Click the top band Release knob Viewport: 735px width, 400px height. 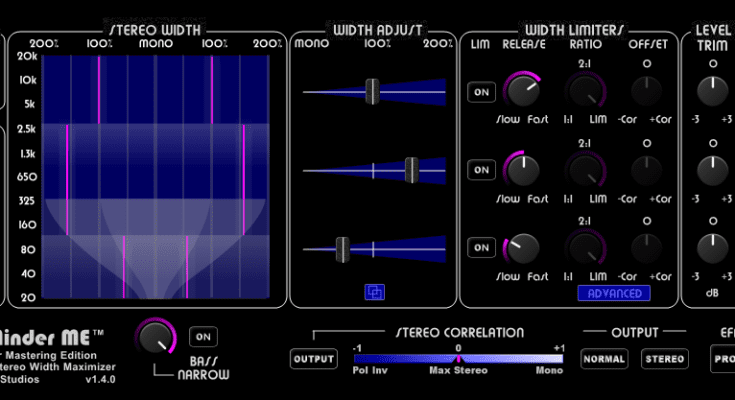[x=523, y=91]
